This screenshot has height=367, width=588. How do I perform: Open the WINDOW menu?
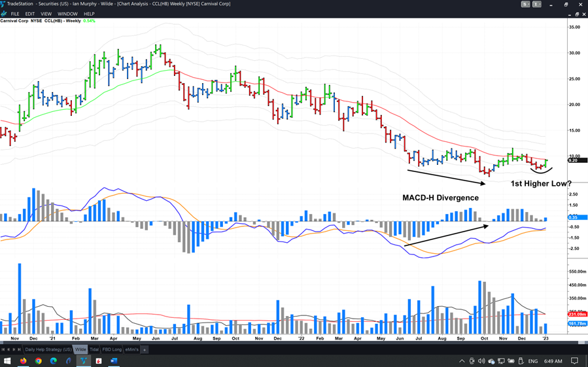tap(67, 14)
